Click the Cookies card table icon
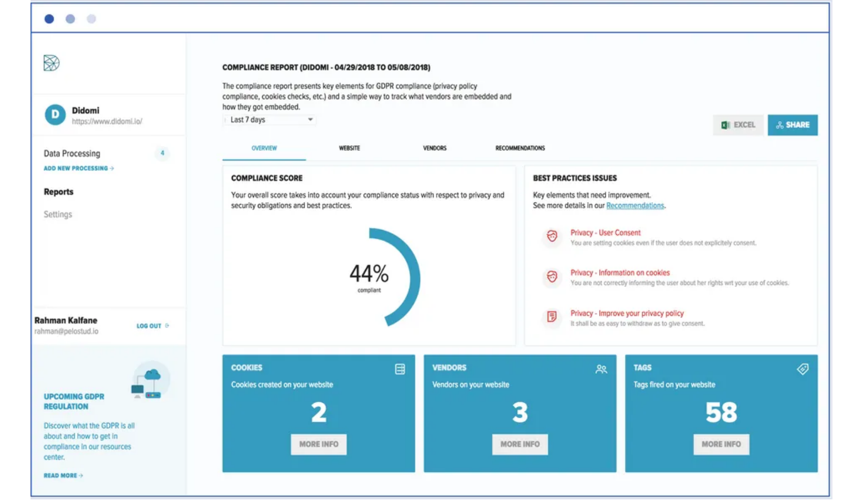864x504 pixels. pyautogui.click(x=400, y=369)
